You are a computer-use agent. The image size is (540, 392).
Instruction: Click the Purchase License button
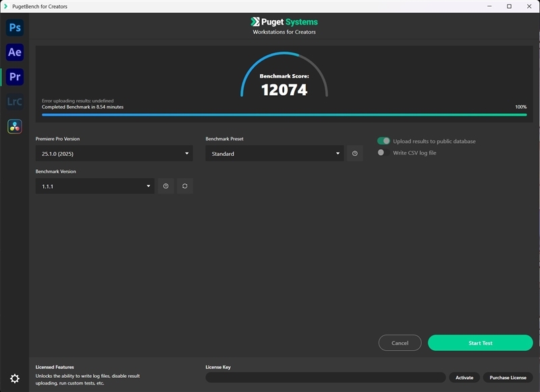tap(508, 377)
